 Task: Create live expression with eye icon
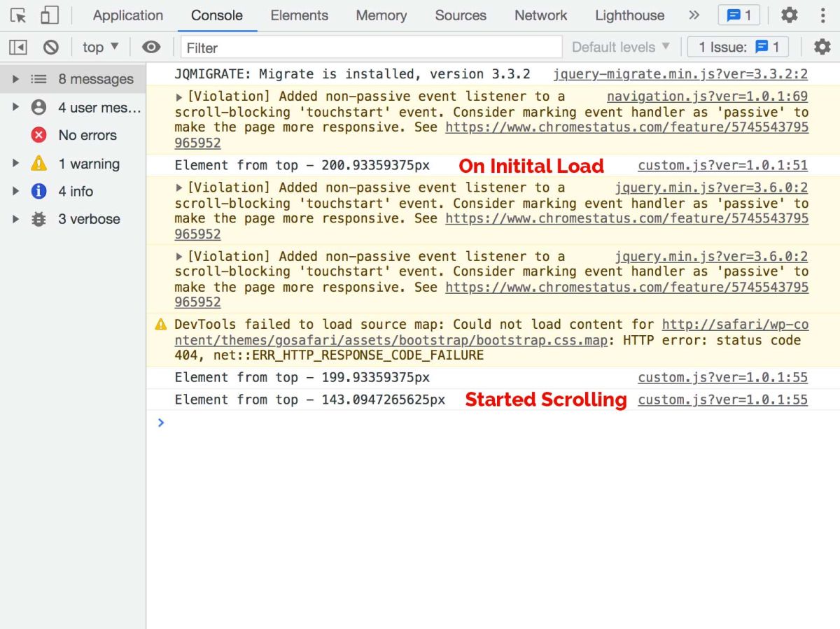[x=151, y=48]
